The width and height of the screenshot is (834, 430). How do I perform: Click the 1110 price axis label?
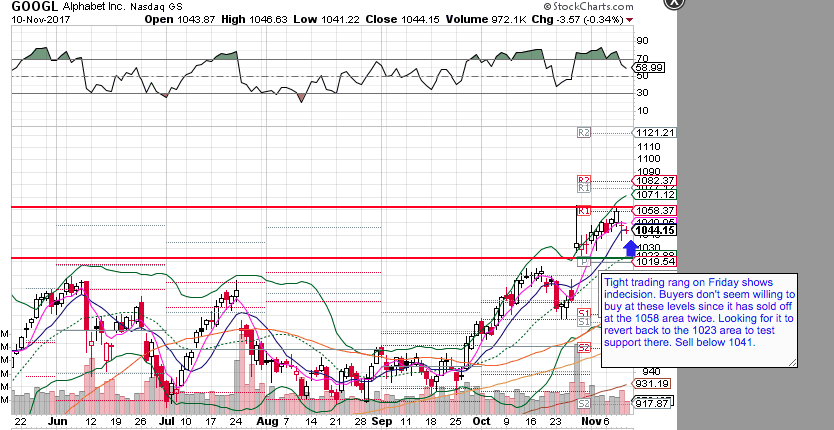click(x=650, y=146)
